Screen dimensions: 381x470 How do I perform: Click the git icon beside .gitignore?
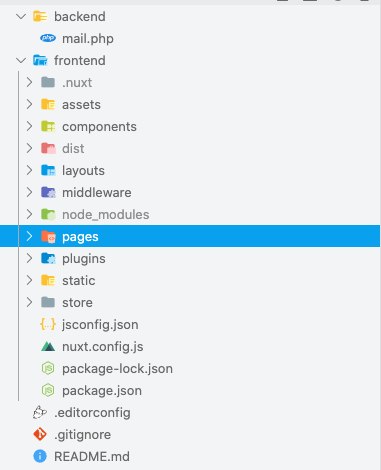[x=40, y=434]
